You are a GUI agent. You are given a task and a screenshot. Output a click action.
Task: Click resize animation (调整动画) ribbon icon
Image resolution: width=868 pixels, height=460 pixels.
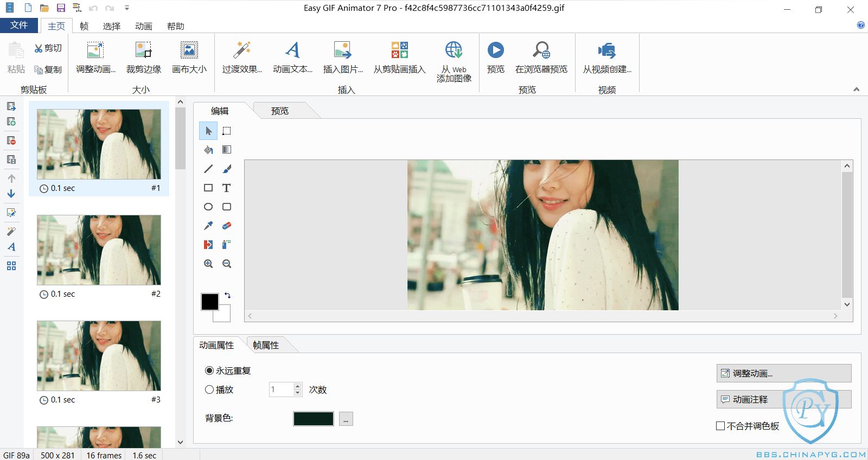pos(95,58)
